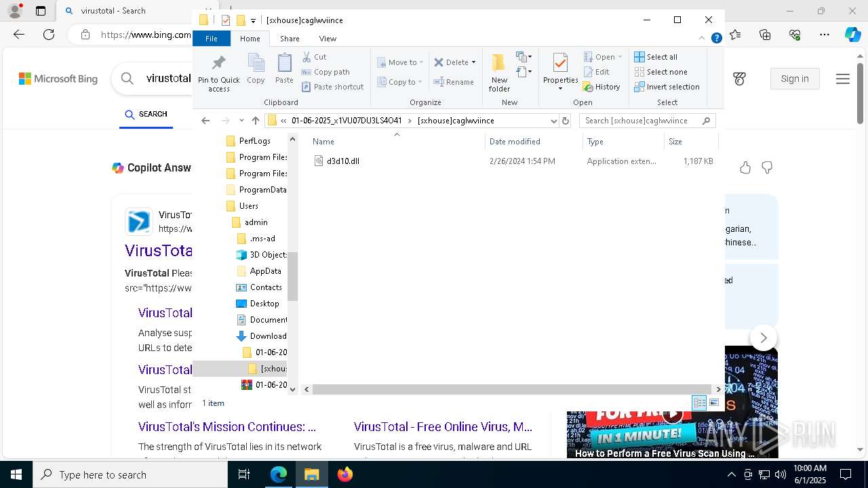Click Invert selection in ribbon
The image size is (868, 488).
pyautogui.click(x=667, y=87)
